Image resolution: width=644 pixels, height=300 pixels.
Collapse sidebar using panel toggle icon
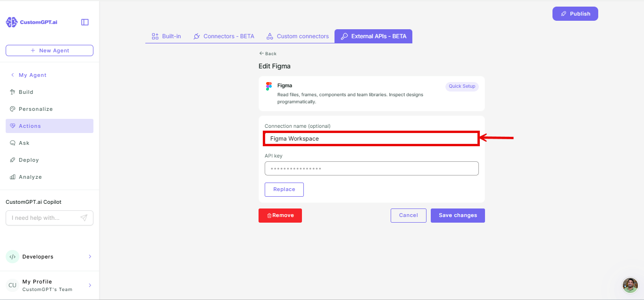[x=85, y=22]
